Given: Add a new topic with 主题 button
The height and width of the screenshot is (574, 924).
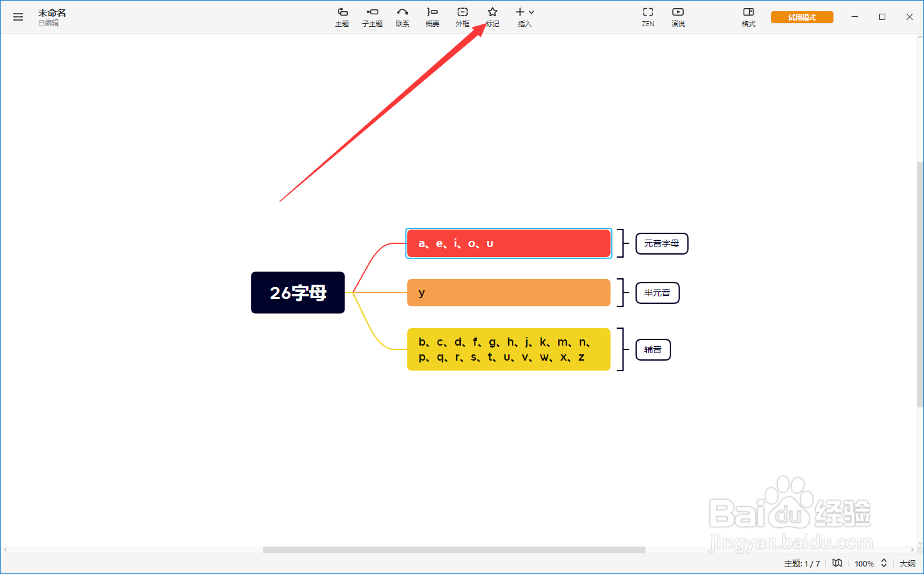Looking at the screenshot, I should [342, 17].
